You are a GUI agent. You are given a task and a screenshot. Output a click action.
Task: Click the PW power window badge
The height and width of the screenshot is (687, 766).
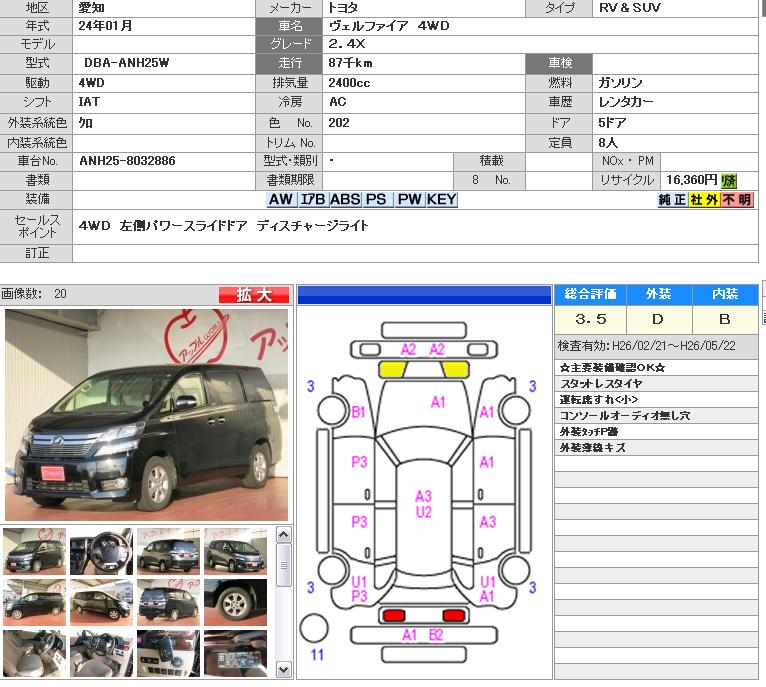pos(410,199)
